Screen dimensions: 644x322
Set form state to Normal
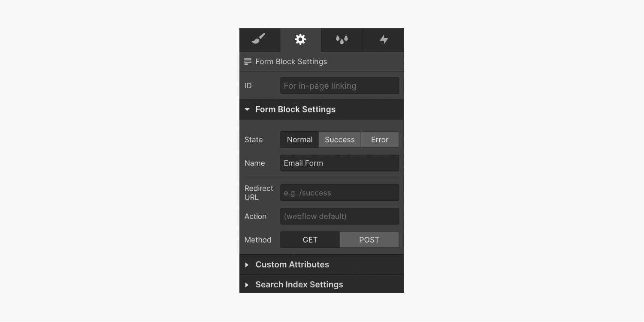[299, 139]
